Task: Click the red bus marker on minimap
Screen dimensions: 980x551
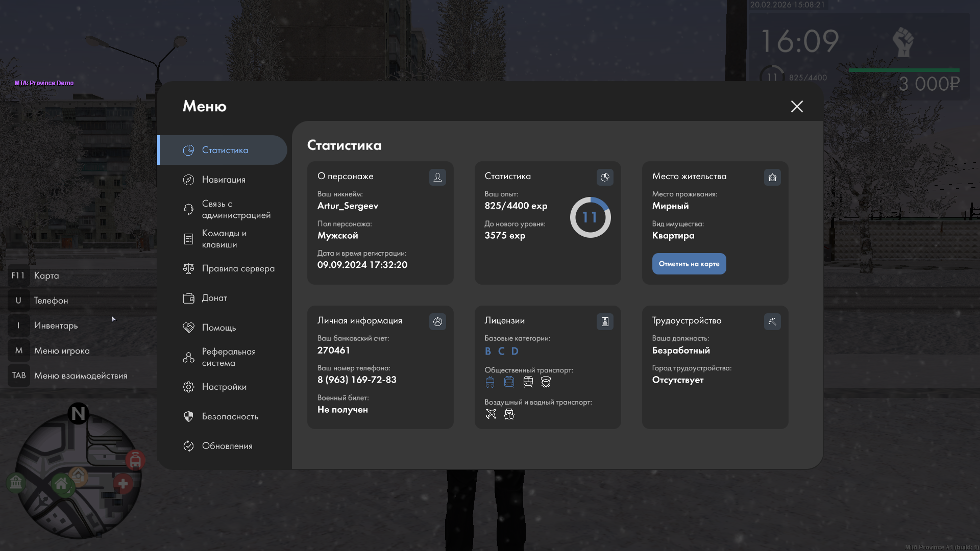Action: pos(135,460)
